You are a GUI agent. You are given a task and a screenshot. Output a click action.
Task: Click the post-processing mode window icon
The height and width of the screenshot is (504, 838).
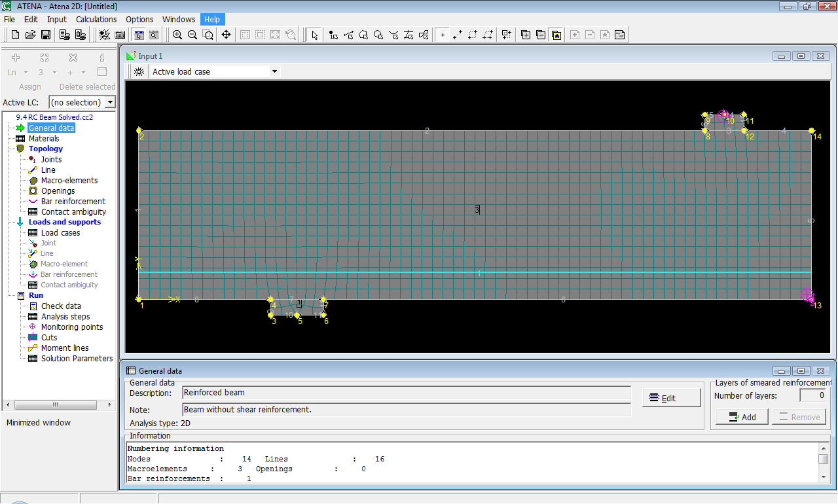click(x=154, y=35)
